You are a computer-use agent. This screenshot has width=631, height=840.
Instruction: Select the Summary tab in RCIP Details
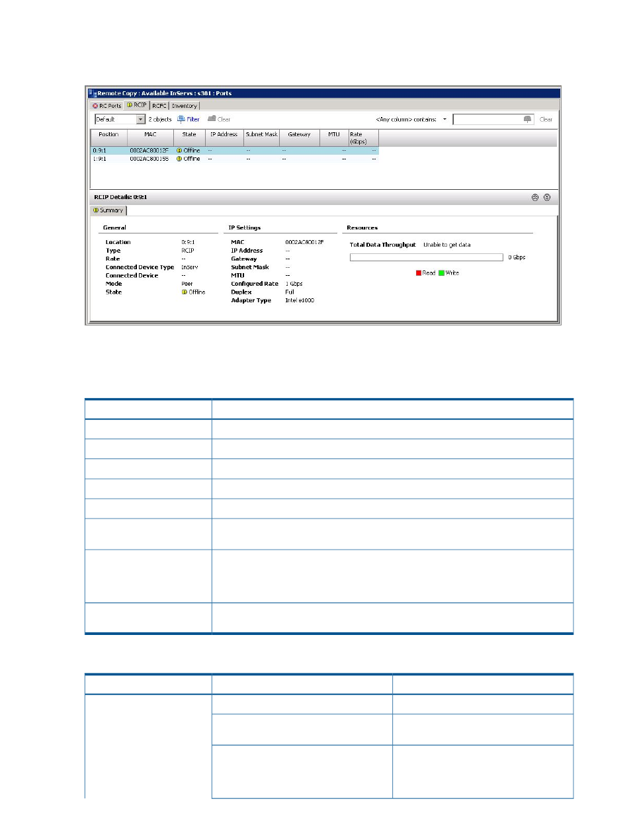click(x=108, y=210)
